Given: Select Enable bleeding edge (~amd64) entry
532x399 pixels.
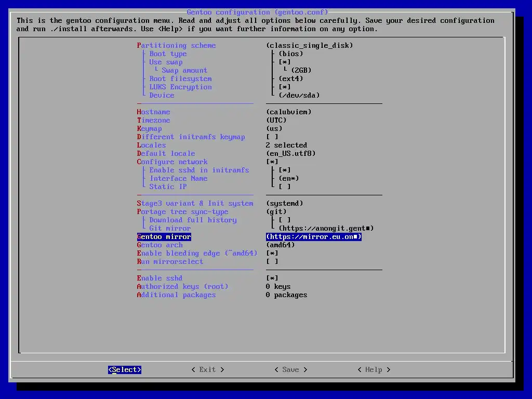Looking at the screenshot, I should click(x=197, y=253).
